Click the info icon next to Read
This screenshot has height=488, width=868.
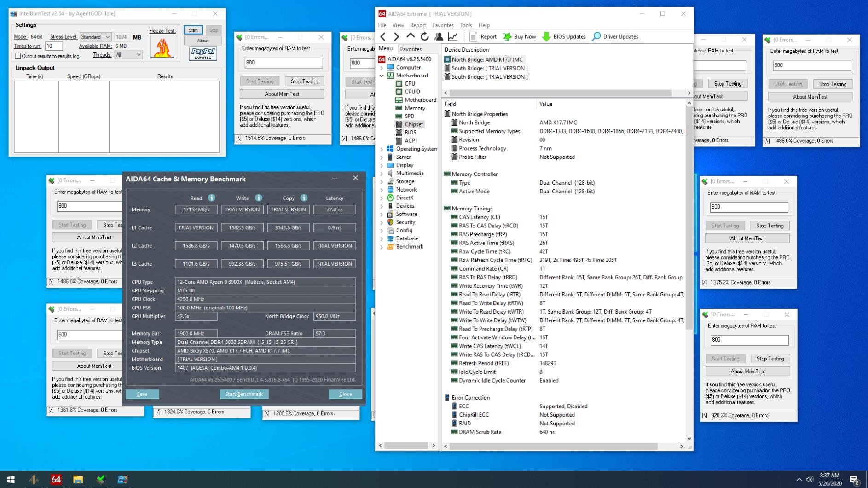point(212,198)
